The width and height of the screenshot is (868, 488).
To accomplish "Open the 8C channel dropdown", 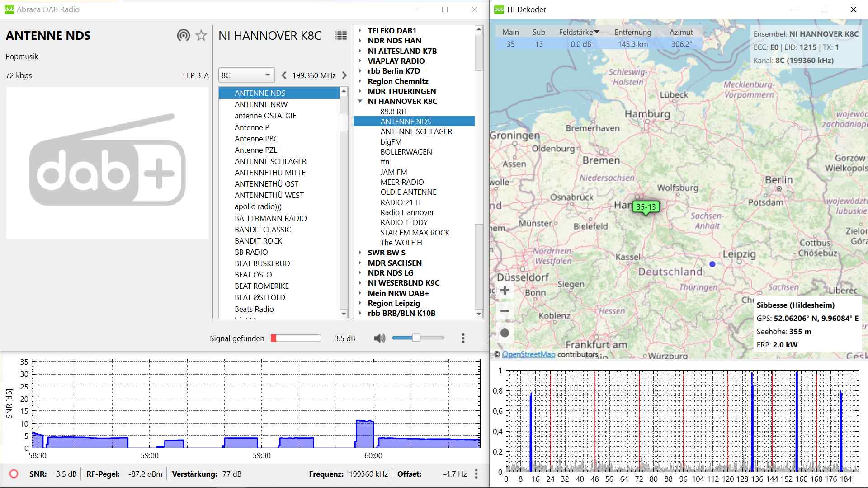I will pyautogui.click(x=246, y=75).
